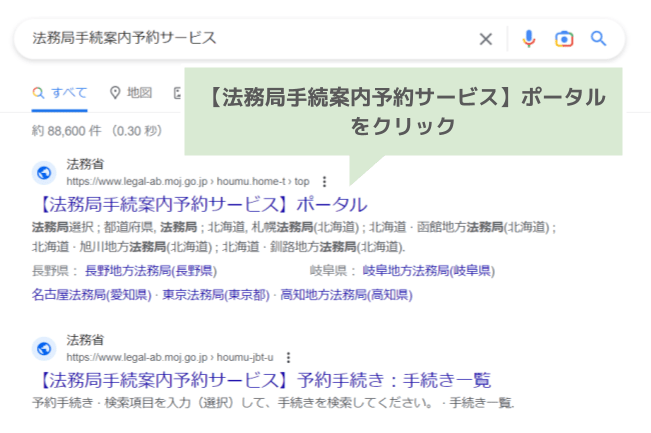651x433 pixels.
Task: Click the globe favicon of first 法務省 result
Action: 44,173
